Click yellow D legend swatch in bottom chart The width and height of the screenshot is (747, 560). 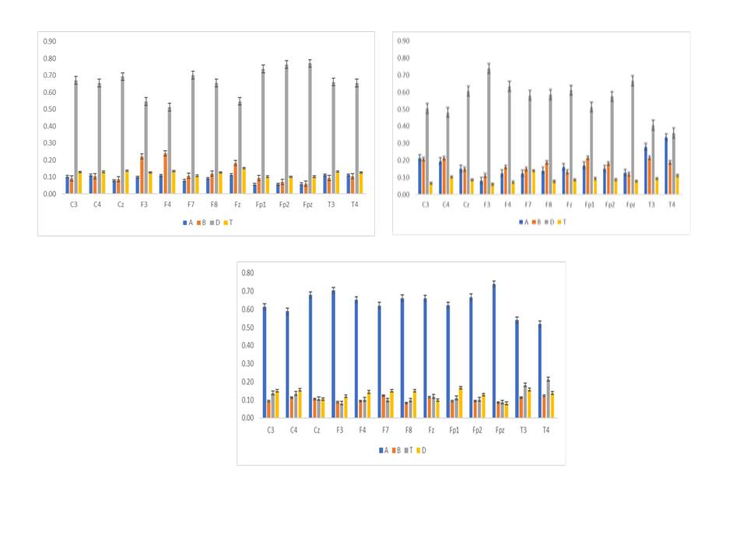point(418,450)
